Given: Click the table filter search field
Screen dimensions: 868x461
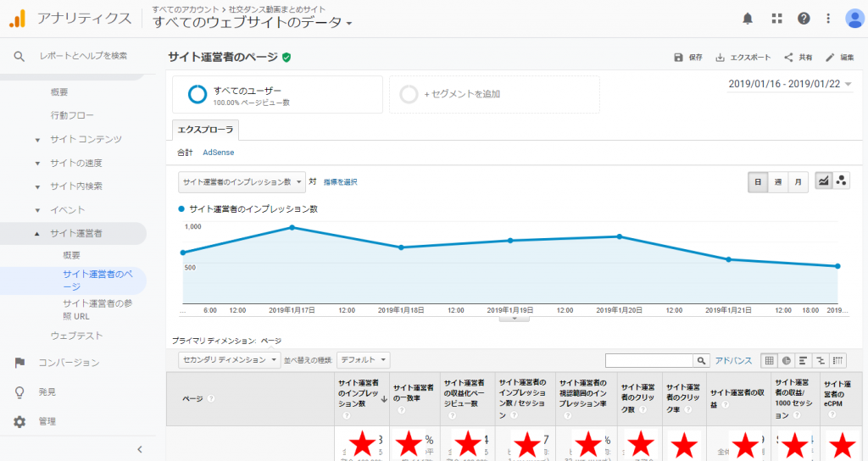Looking at the screenshot, I should 649,360.
